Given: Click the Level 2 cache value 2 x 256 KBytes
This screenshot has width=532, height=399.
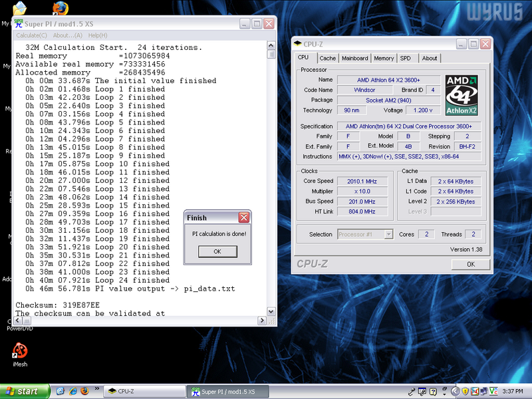Looking at the screenshot, I should [x=456, y=201].
